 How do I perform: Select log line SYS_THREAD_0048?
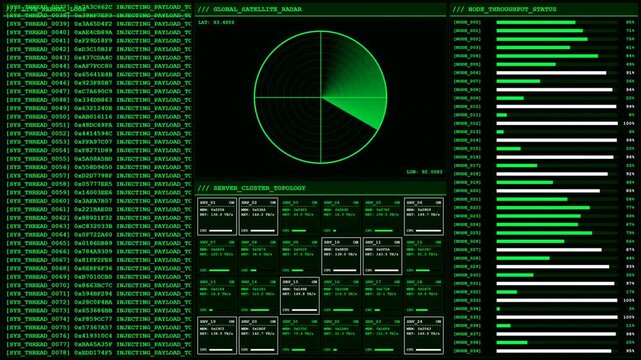click(99, 100)
